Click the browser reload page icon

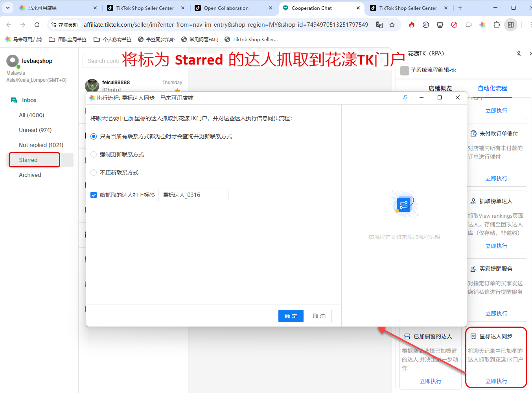[x=37, y=25]
